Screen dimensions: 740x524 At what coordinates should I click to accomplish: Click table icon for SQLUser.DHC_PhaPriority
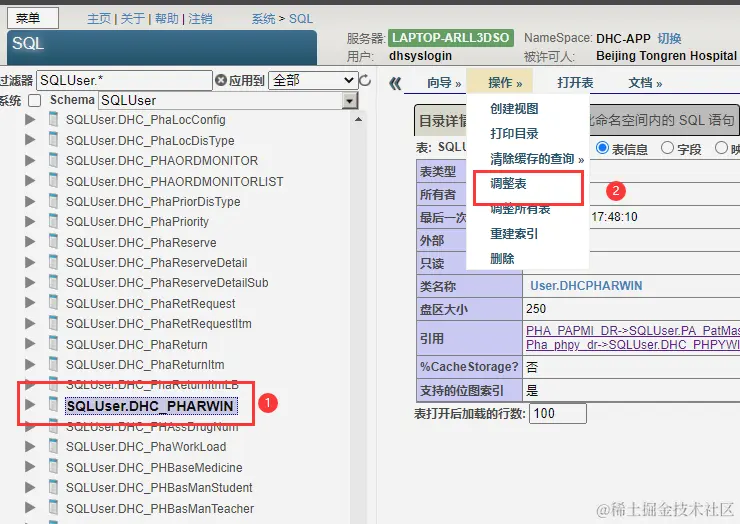54,221
